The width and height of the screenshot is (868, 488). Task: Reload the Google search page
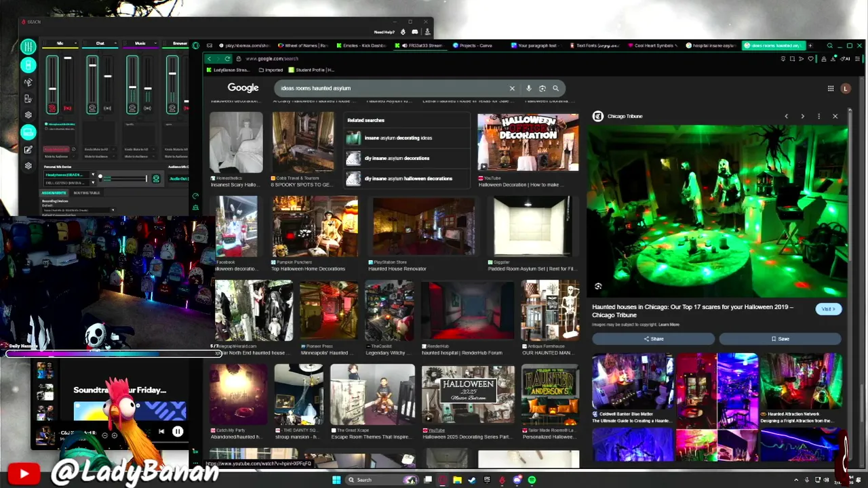[227, 58]
